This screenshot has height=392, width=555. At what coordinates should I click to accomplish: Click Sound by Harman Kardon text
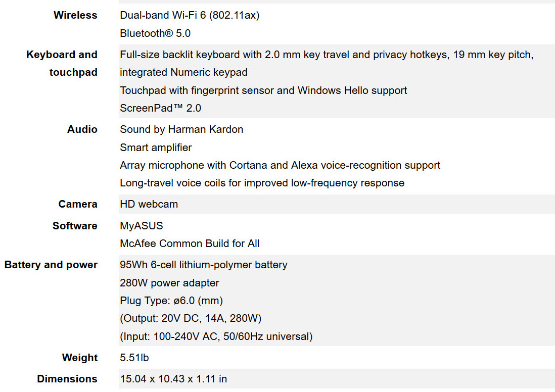[x=181, y=129]
